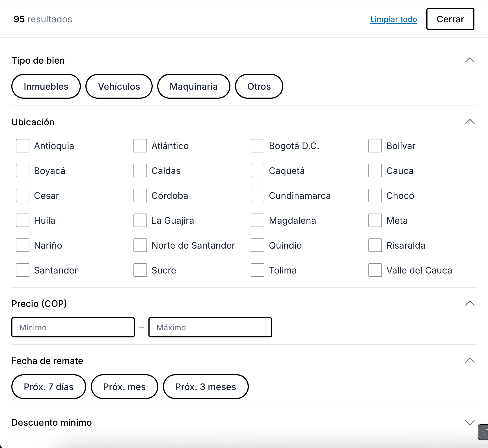This screenshot has height=448, width=488.
Task: Choose the Maquinaria filter chip
Action: click(194, 86)
